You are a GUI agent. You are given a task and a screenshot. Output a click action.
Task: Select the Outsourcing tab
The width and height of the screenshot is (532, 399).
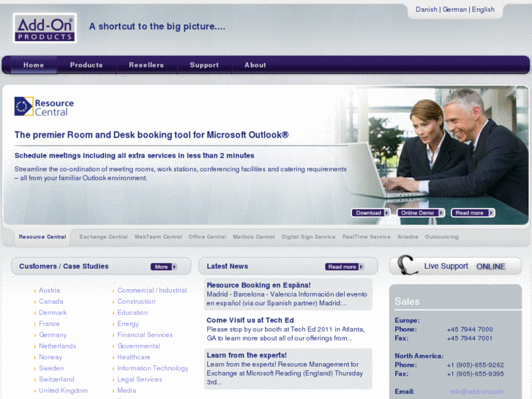[x=442, y=236]
